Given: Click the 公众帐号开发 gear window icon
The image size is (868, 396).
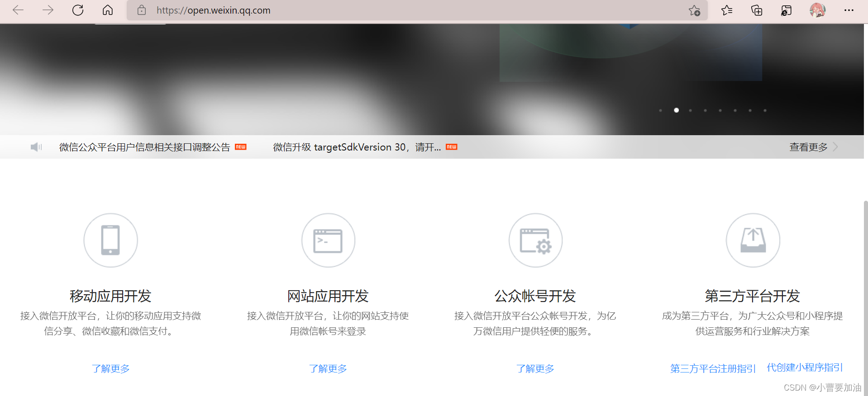Looking at the screenshot, I should click(535, 240).
